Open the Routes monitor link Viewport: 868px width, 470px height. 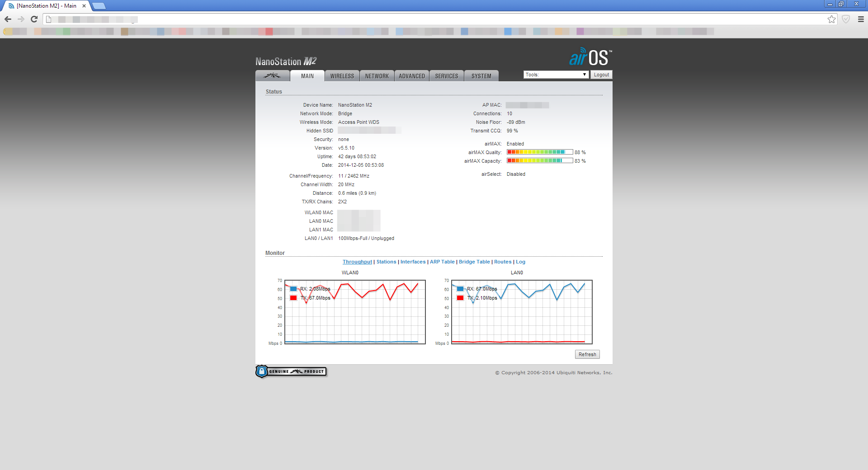click(x=503, y=262)
